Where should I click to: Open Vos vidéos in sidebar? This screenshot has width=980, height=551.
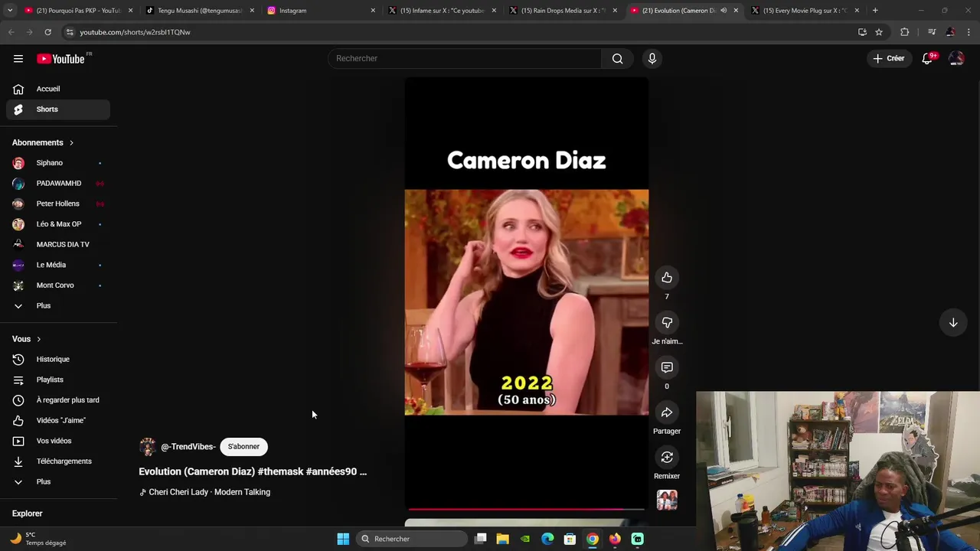(58, 442)
